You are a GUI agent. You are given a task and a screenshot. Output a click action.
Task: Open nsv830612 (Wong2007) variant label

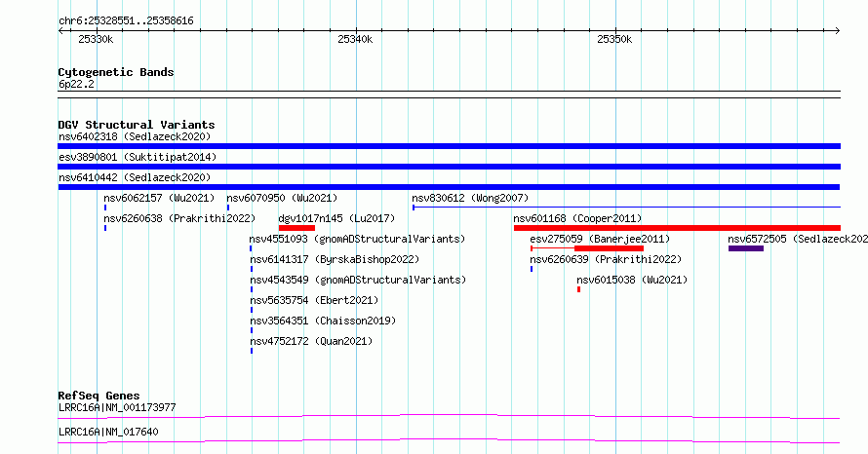(x=470, y=198)
